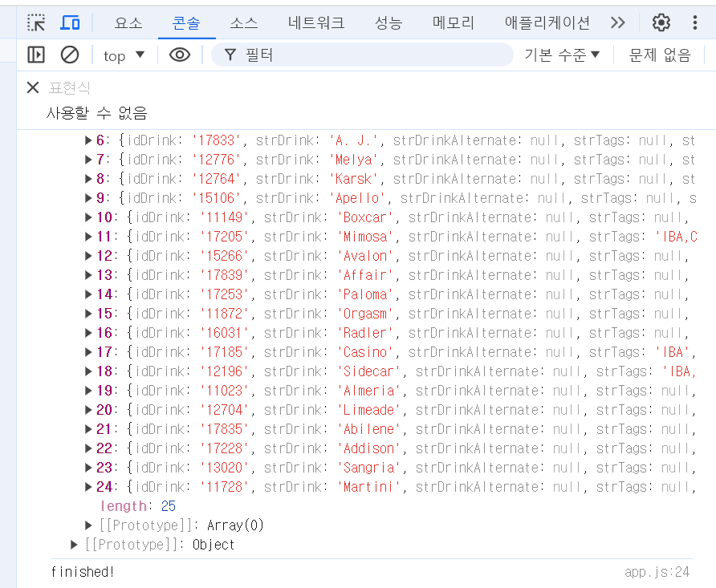
Task: Expand array entry 19 'Almeria'
Action: pos(88,391)
